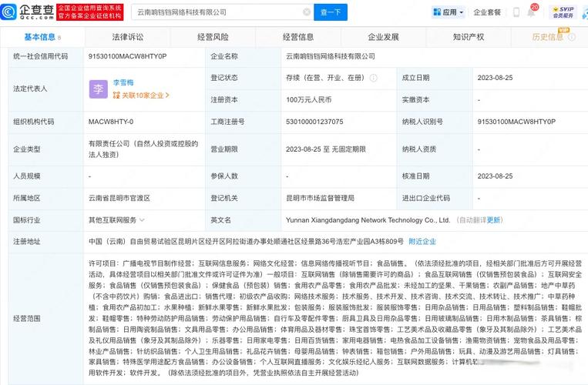Open 关联10家企业 link

pyautogui.click(x=141, y=95)
